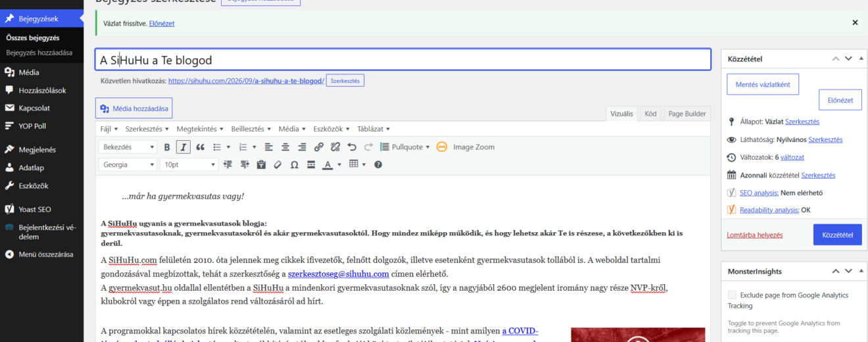Apply text color with the A swatch
Image resolution: width=868 pixels, height=342 pixels.
point(327,164)
